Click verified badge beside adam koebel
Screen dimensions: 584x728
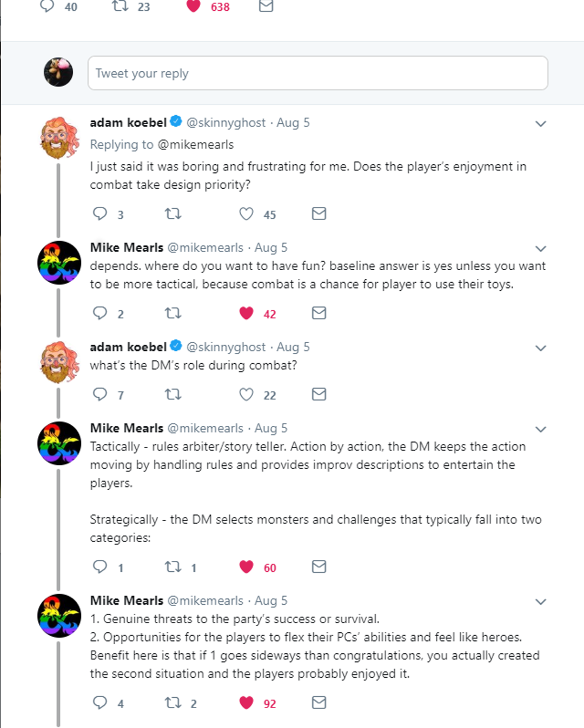(x=176, y=122)
